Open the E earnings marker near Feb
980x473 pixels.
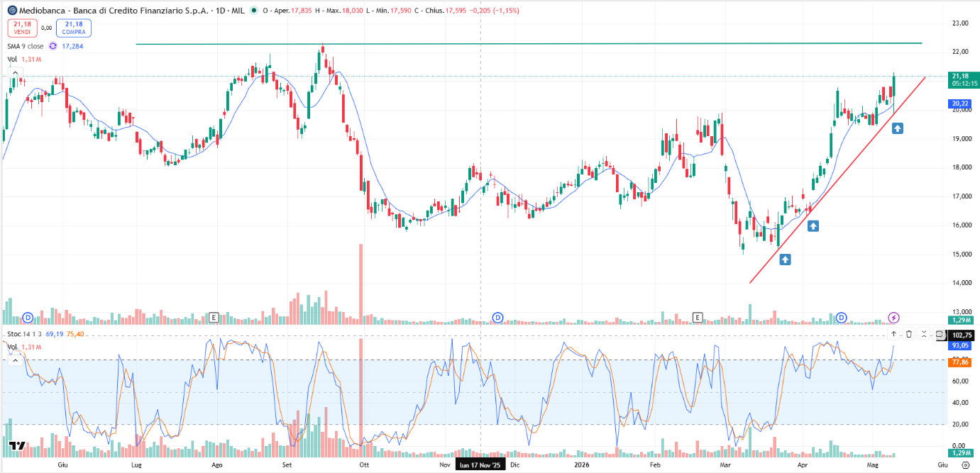698,317
